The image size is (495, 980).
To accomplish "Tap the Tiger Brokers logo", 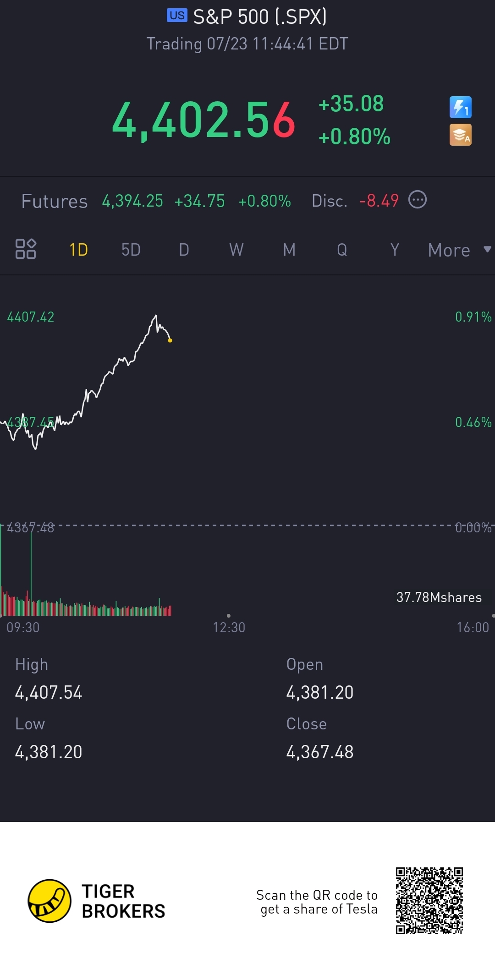I will (49, 901).
